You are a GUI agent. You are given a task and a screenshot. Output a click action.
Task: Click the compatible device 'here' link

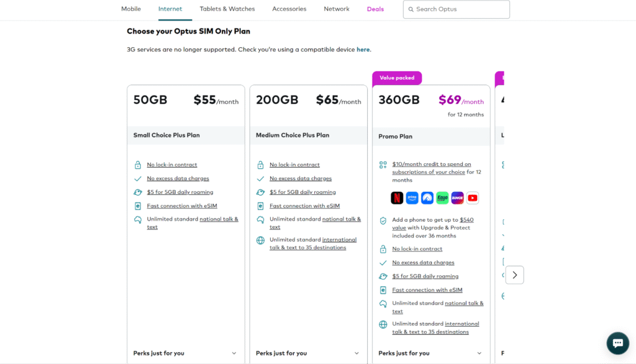(363, 50)
